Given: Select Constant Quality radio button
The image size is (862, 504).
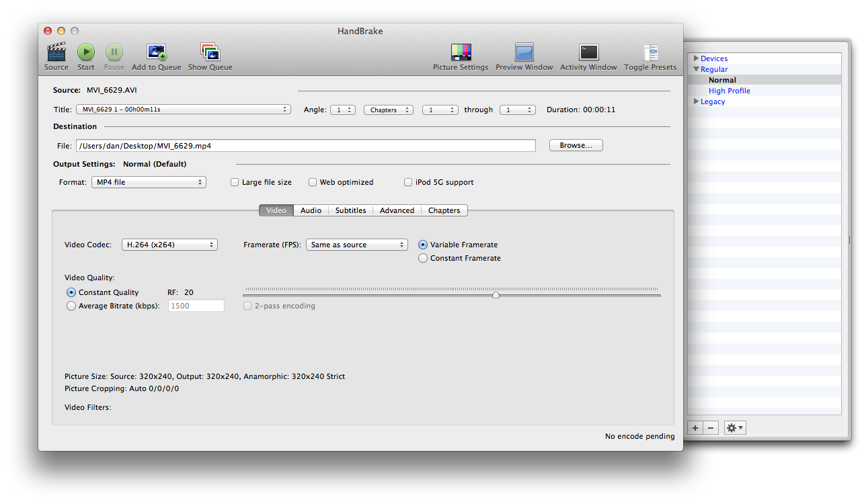Looking at the screenshot, I should point(71,292).
